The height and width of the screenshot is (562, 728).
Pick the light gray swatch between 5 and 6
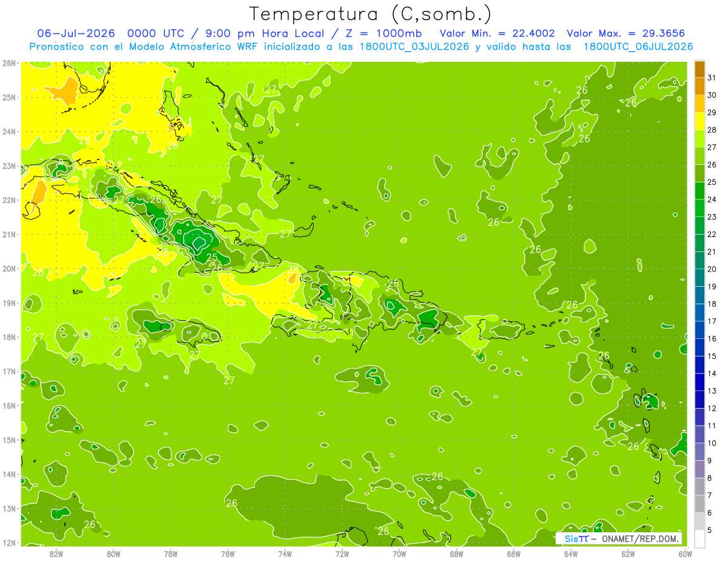[x=699, y=521]
